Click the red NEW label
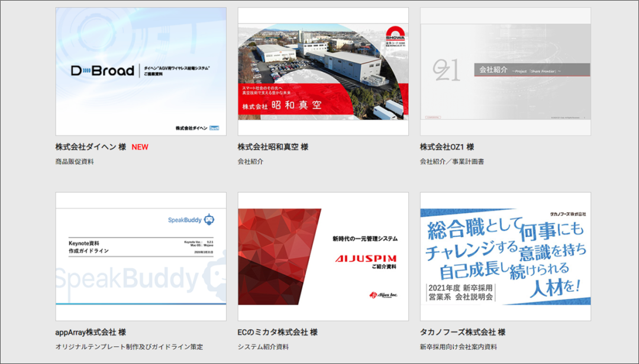The height and width of the screenshot is (364, 639). click(139, 147)
